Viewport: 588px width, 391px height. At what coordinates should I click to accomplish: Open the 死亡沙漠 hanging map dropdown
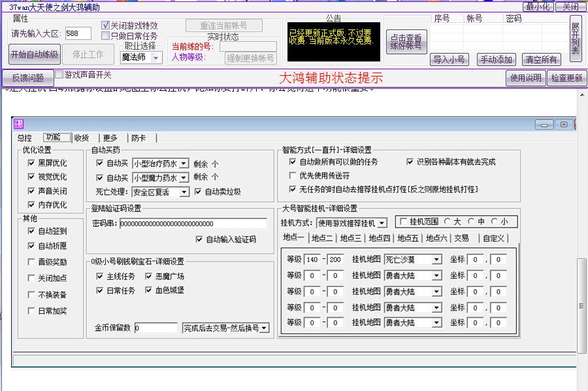click(437, 259)
